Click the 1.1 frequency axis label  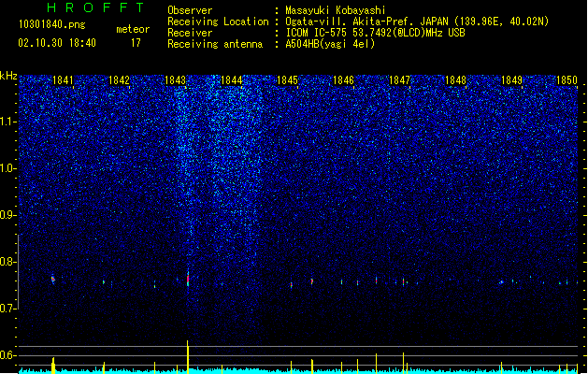coord(8,122)
